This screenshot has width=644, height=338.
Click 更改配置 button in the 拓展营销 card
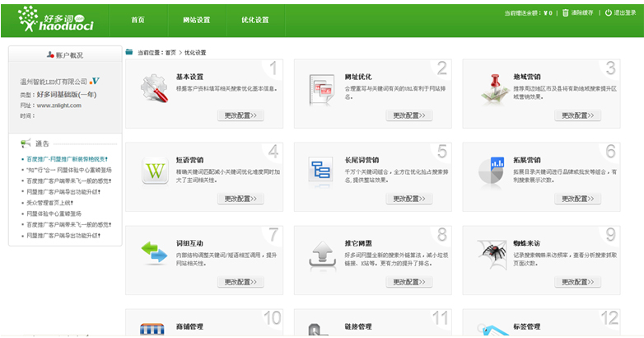coord(576,199)
